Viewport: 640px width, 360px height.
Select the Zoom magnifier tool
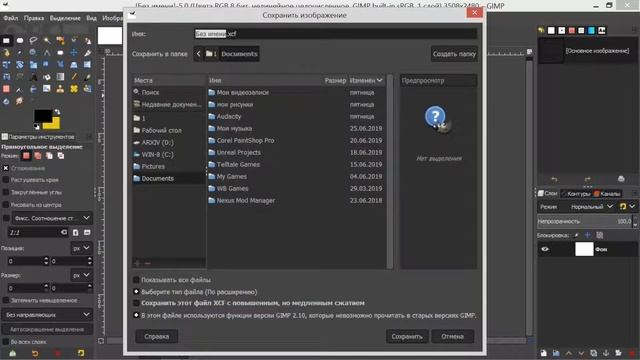pos(33,53)
